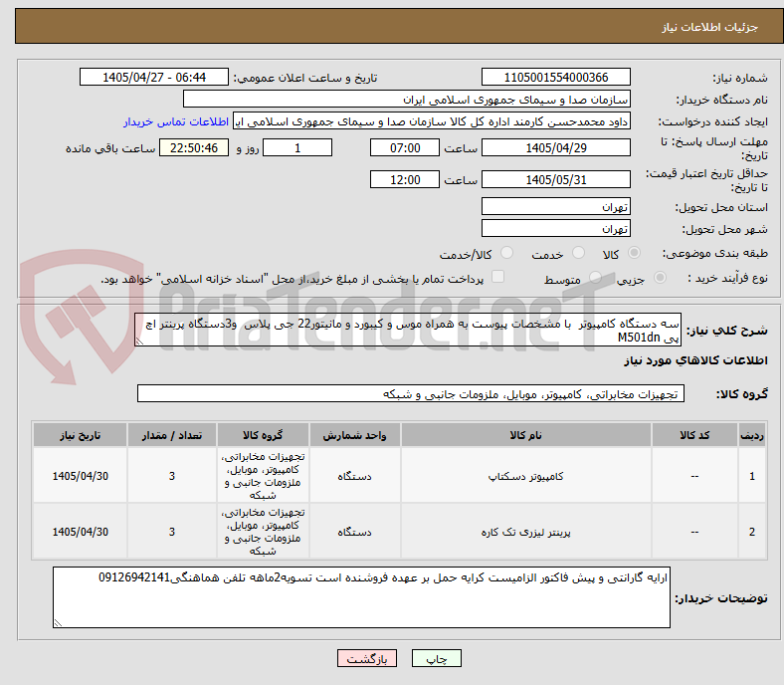The image size is (784, 685).
Task: Click the delivery city field تهران
Action: [556, 228]
